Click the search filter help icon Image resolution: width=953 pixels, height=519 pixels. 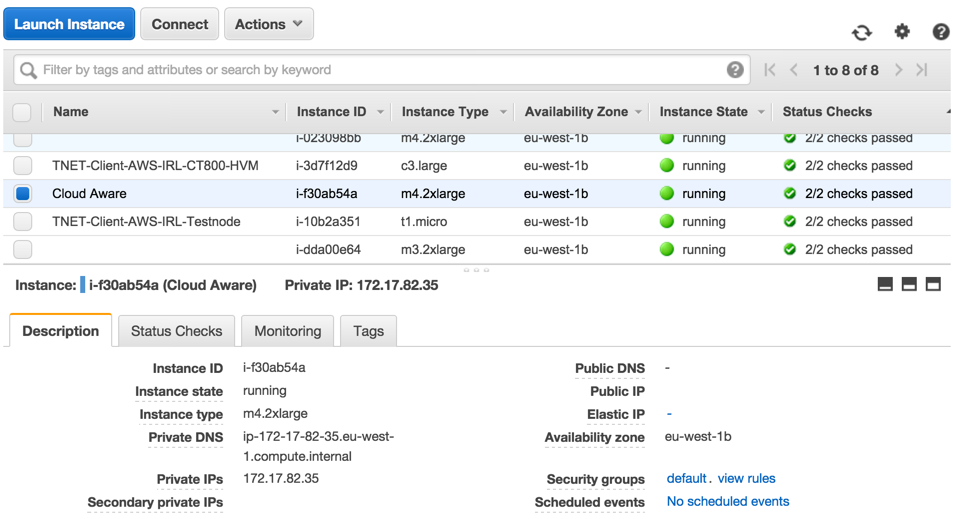pos(735,70)
